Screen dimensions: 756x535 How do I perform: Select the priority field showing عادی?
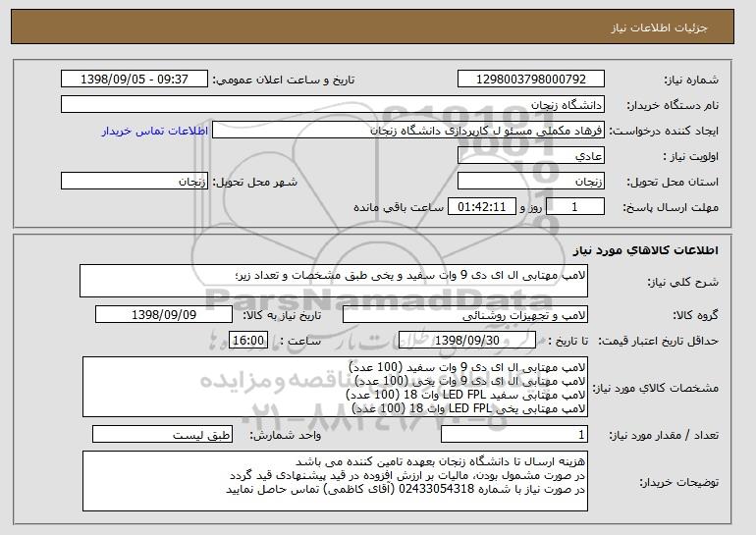pyautogui.click(x=531, y=156)
